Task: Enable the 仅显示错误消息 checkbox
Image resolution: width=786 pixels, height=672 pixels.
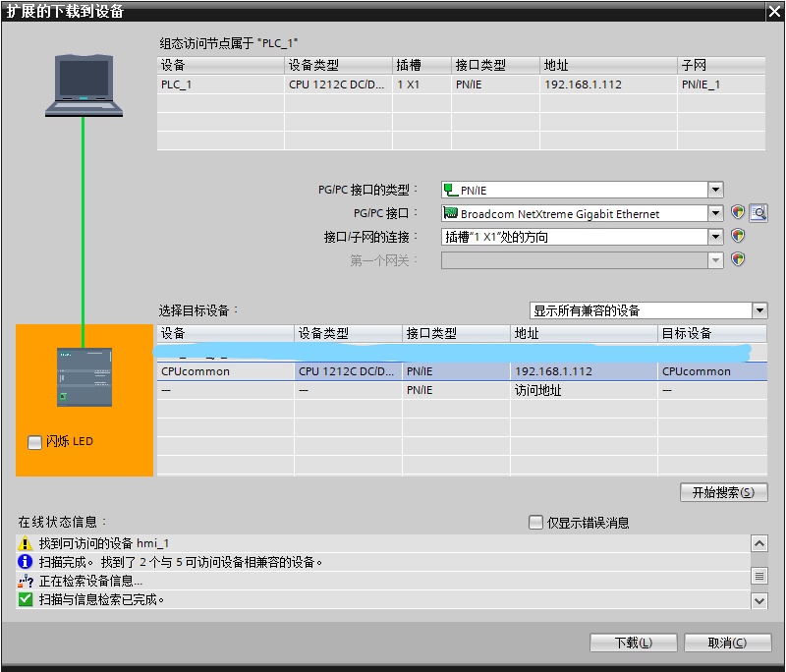Action: tap(535, 522)
